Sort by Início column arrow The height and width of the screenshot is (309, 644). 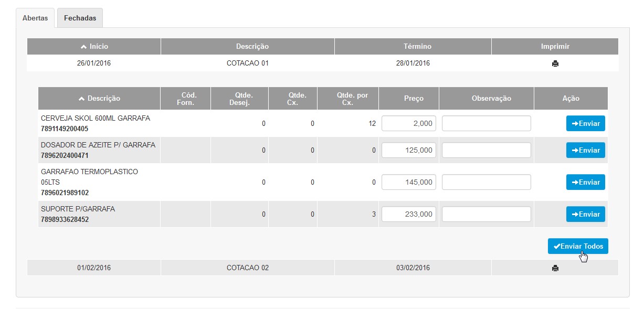pos(83,47)
